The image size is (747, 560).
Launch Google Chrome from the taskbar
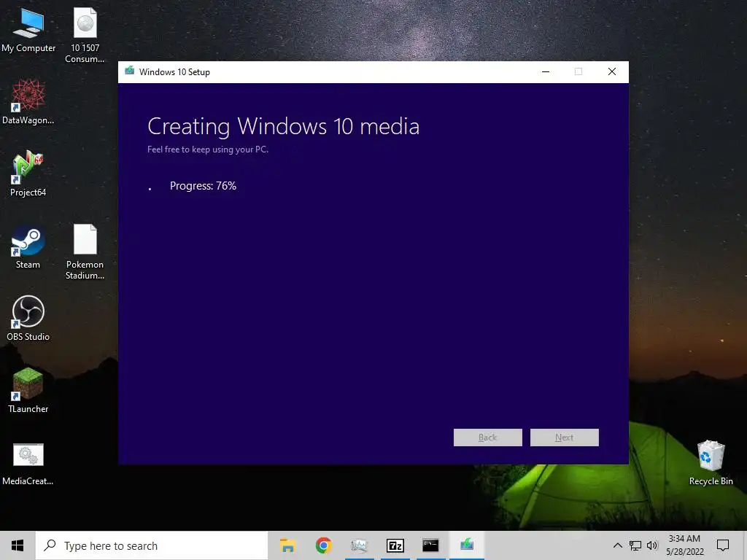click(323, 545)
